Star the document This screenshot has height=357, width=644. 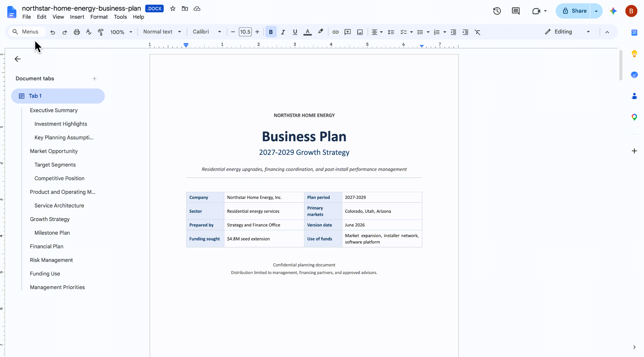click(173, 9)
